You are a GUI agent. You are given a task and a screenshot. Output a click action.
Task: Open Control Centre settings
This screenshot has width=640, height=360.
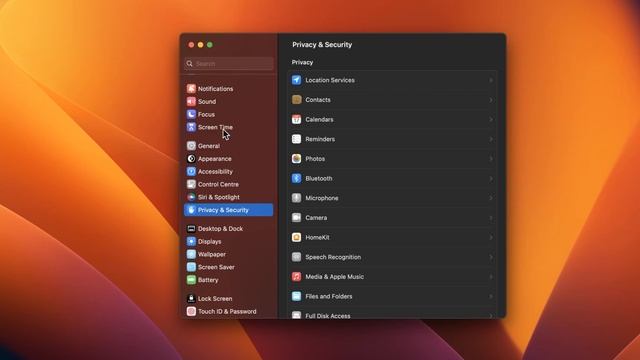pos(229,184)
